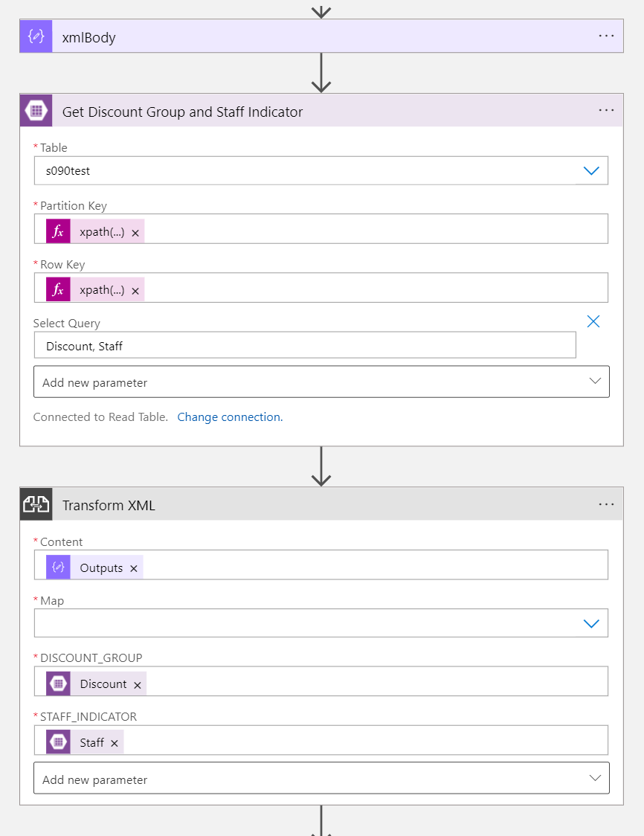The width and height of the screenshot is (644, 836).
Task: Remove the Discount token from DISCOUNT_GROUP
Action: 138,685
